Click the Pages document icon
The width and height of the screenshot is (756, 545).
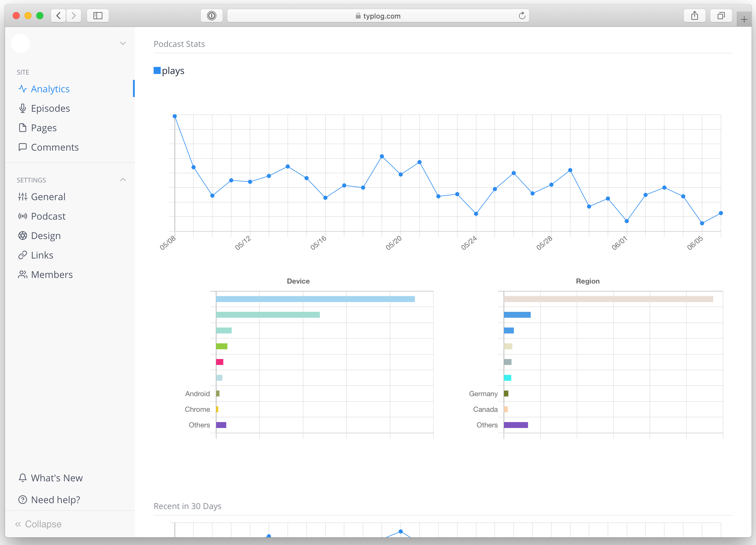click(x=23, y=128)
